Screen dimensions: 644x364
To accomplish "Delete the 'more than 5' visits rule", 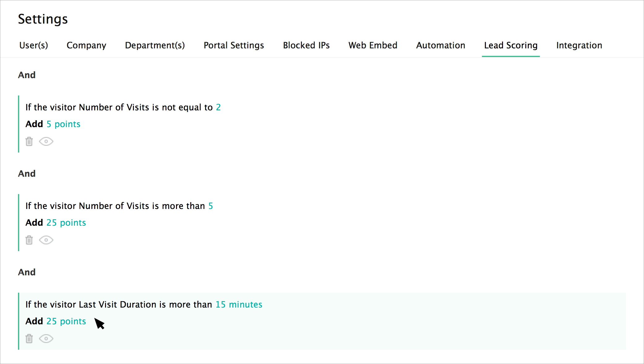I will click(x=29, y=240).
